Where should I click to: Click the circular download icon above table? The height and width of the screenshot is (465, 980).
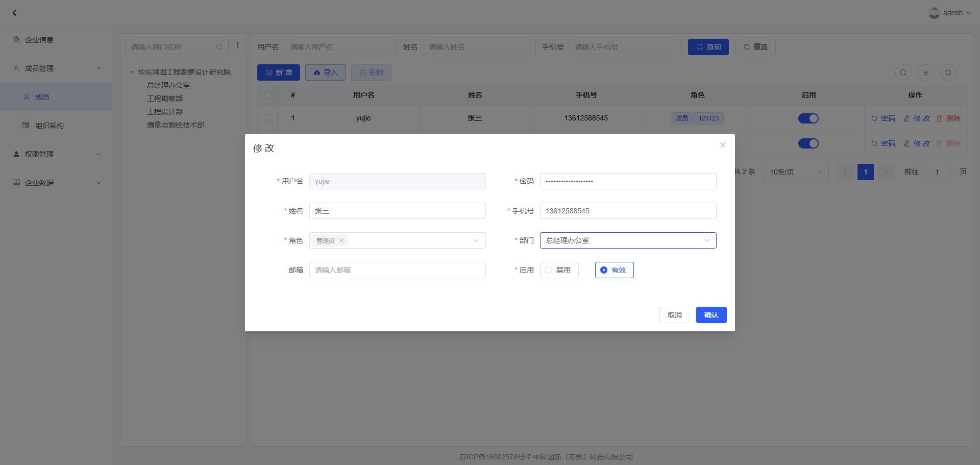point(925,72)
